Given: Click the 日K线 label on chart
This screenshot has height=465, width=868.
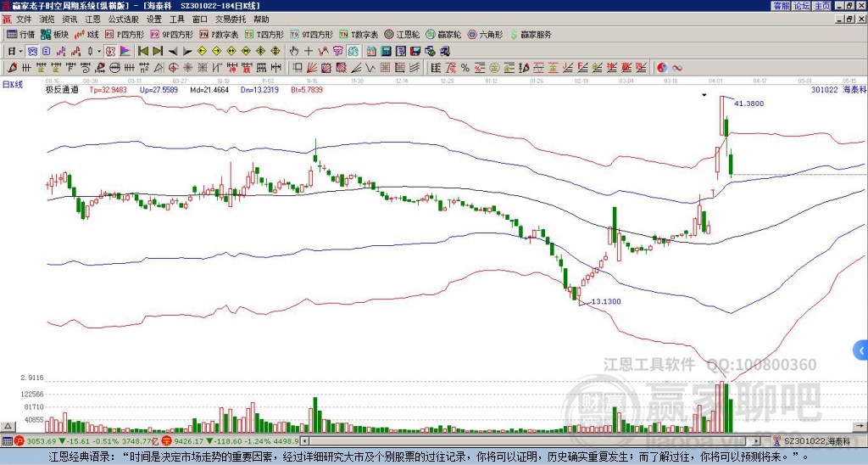Looking at the screenshot, I should 13,85.
